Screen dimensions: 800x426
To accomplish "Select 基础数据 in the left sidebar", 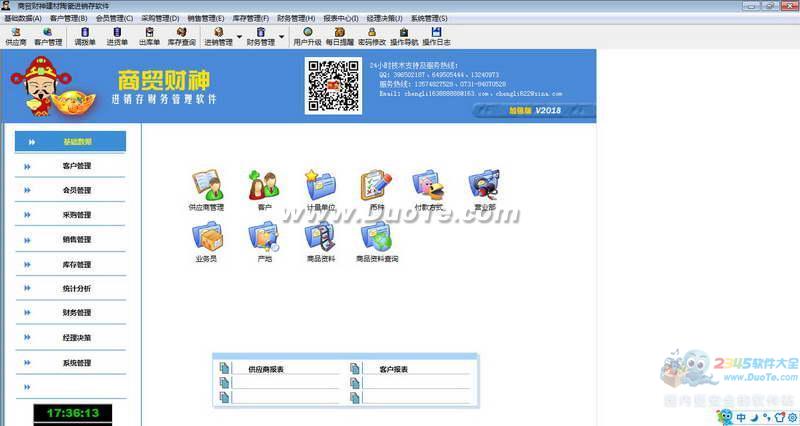I will tap(70, 142).
